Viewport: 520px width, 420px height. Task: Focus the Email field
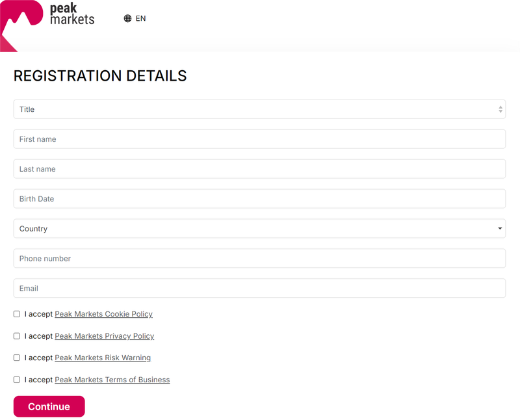coord(259,288)
